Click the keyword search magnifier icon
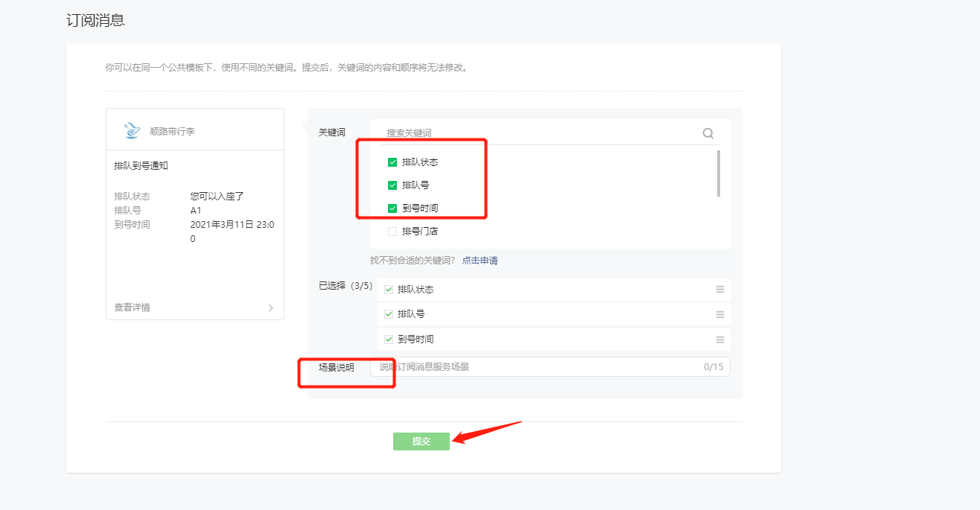Screen dimensions: 980x510 coord(707,133)
